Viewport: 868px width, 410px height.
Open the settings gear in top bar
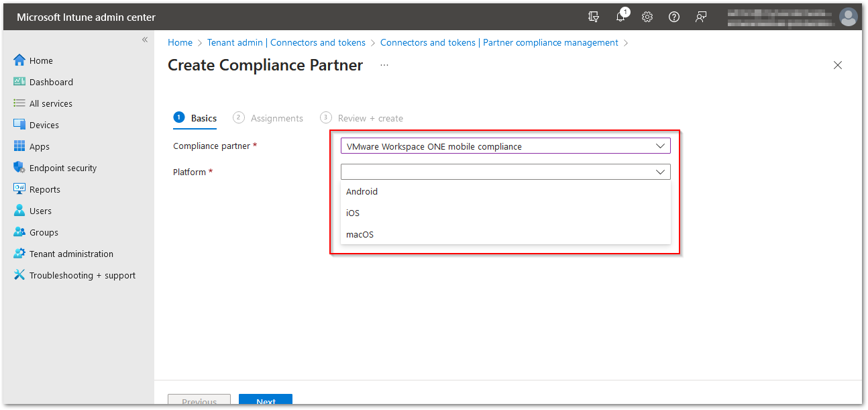click(x=647, y=17)
